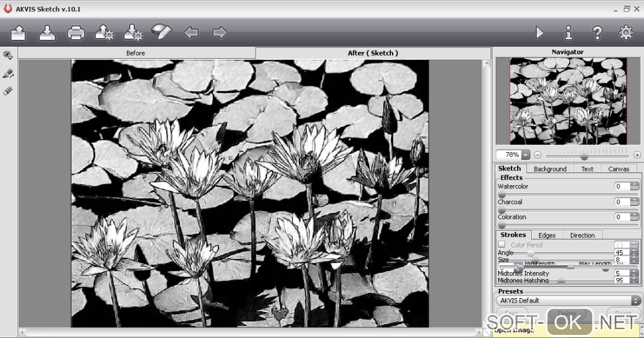Image resolution: width=644 pixels, height=338 pixels.
Task: Zoom out with the minus button
Action: (x=538, y=155)
